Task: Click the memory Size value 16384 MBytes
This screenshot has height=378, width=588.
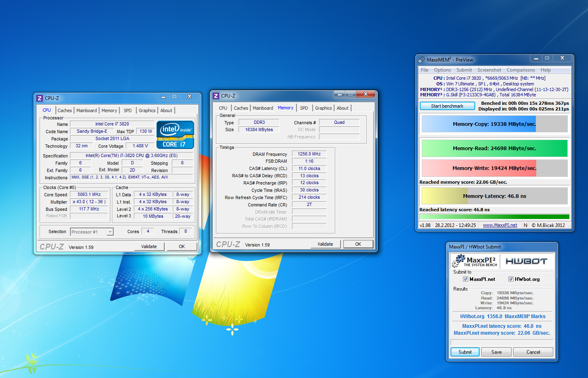Action: coord(259,130)
